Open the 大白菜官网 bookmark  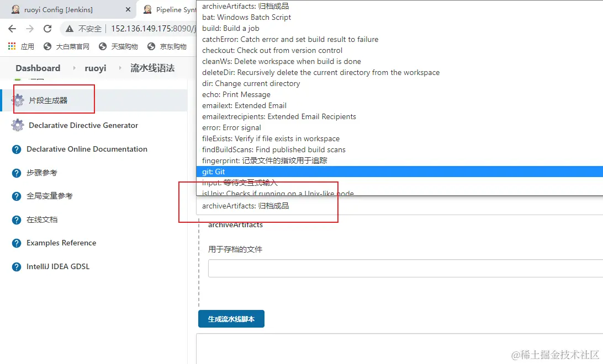point(66,46)
